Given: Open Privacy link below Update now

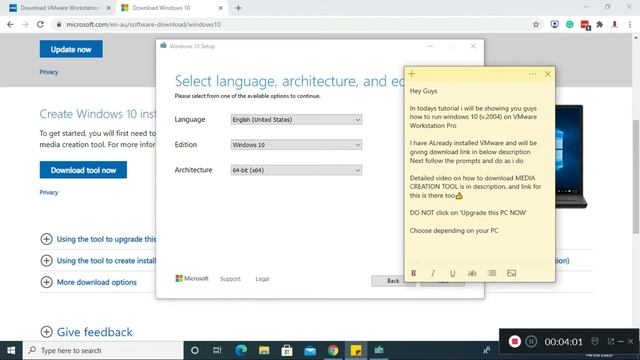Looking at the screenshot, I should [x=49, y=72].
